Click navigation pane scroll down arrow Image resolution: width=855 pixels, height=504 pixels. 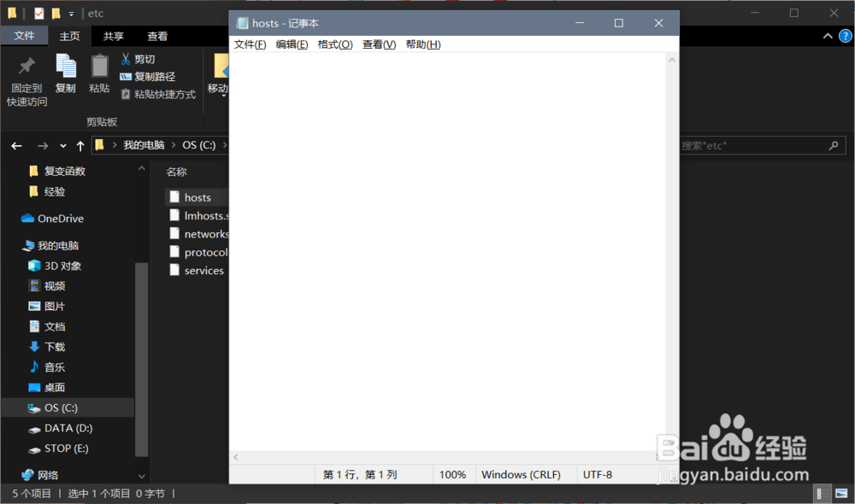pyautogui.click(x=142, y=476)
